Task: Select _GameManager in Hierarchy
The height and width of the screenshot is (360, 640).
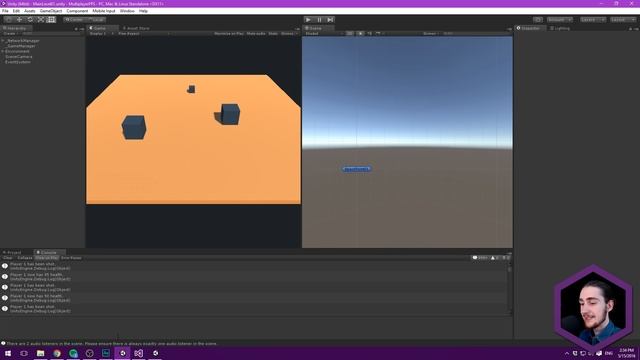Action: [21, 46]
